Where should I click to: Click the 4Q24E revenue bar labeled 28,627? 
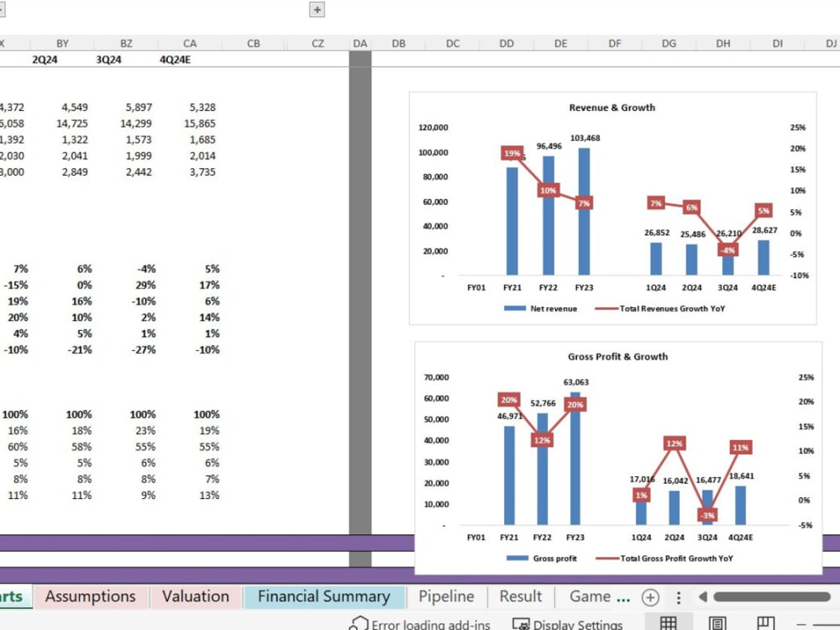point(764,258)
